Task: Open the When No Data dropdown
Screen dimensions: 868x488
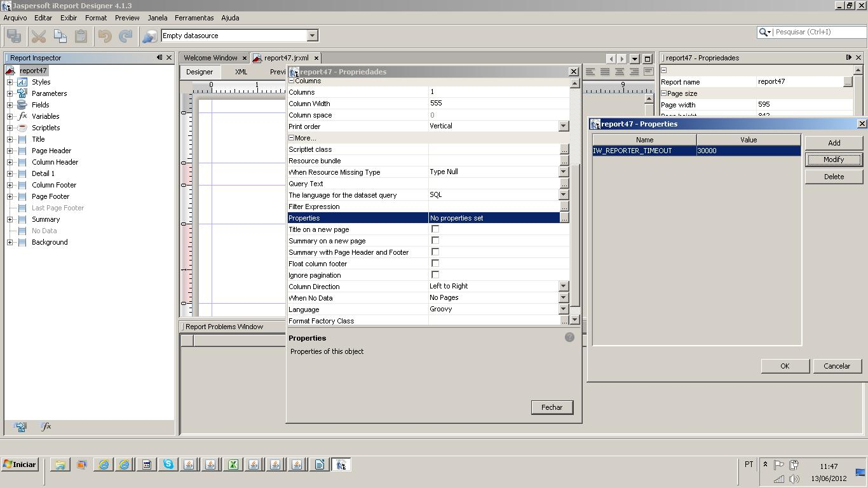Action: click(x=563, y=298)
